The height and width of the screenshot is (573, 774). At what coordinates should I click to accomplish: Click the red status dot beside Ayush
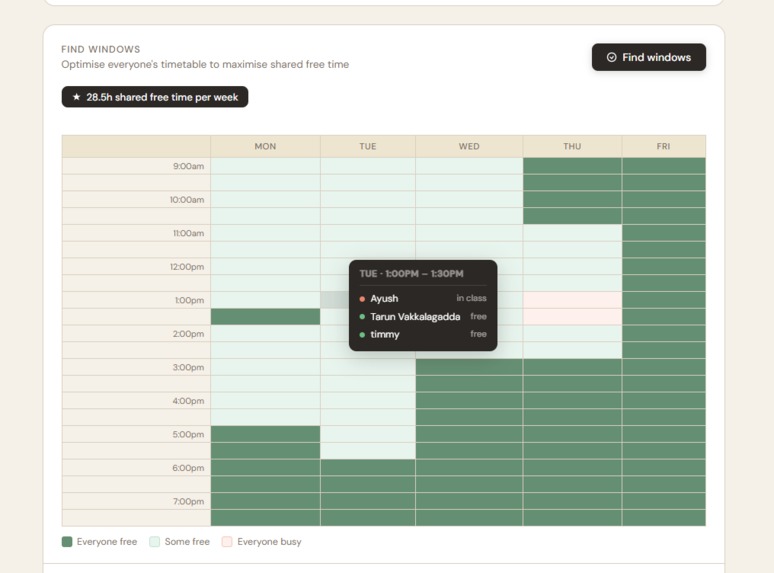362,299
